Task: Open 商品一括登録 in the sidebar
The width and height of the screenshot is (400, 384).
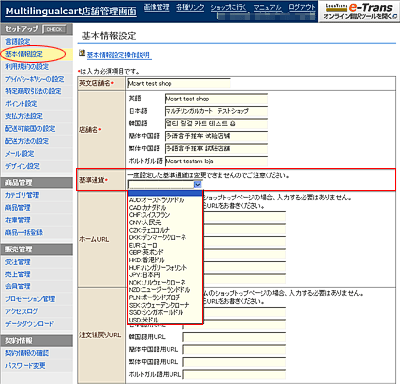Action: pos(24,232)
